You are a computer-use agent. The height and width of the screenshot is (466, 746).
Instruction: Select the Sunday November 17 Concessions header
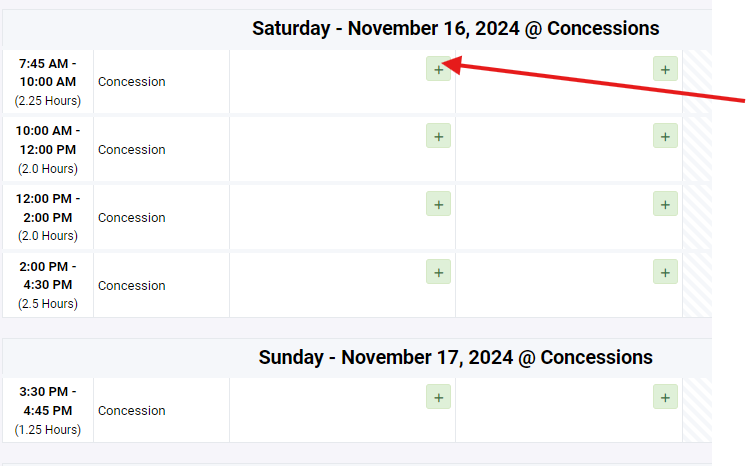click(x=455, y=357)
